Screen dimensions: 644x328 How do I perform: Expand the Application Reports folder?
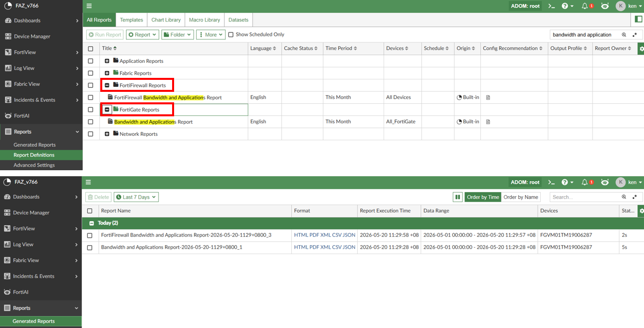coord(107,61)
